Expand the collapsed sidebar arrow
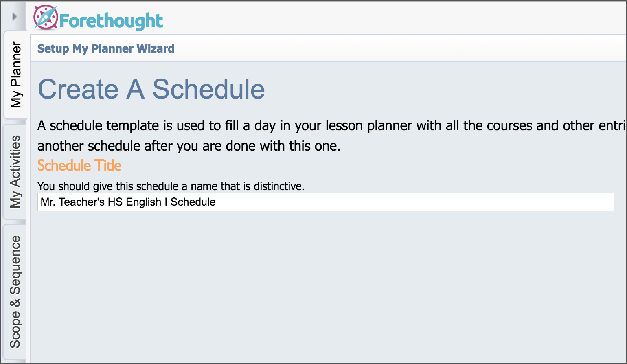Viewport: 627px width, 364px height. click(x=15, y=17)
